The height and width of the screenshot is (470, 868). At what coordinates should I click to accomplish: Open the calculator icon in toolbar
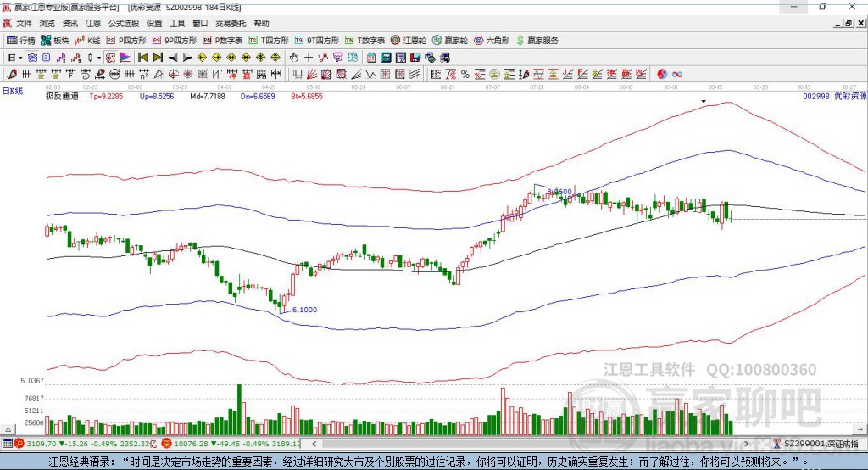(387, 57)
